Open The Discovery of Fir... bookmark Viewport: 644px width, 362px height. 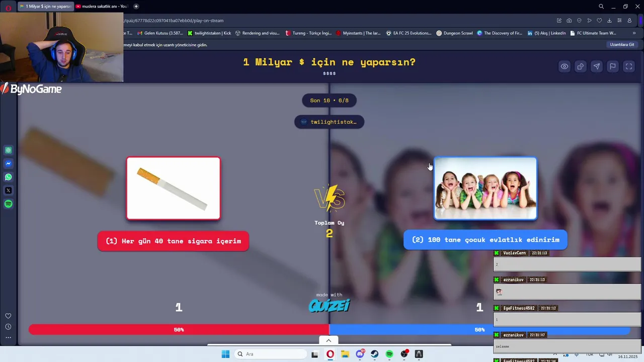pyautogui.click(x=500, y=33)
